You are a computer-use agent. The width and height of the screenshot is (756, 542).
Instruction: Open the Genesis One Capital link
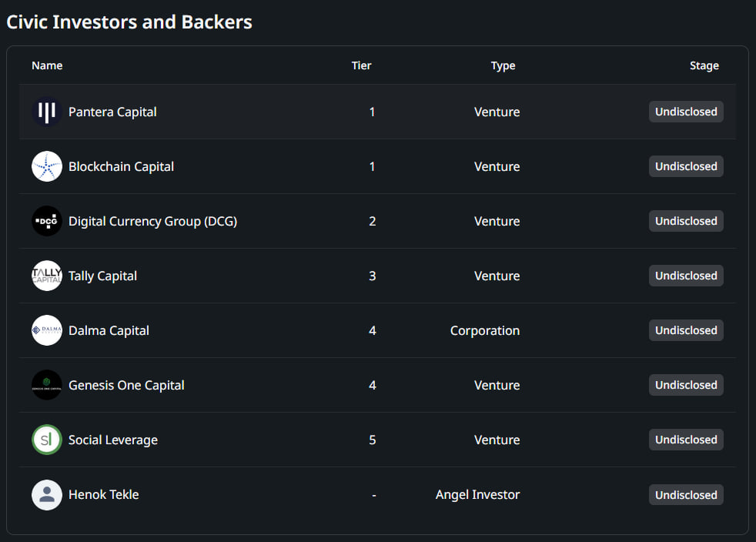click(126, 385)
